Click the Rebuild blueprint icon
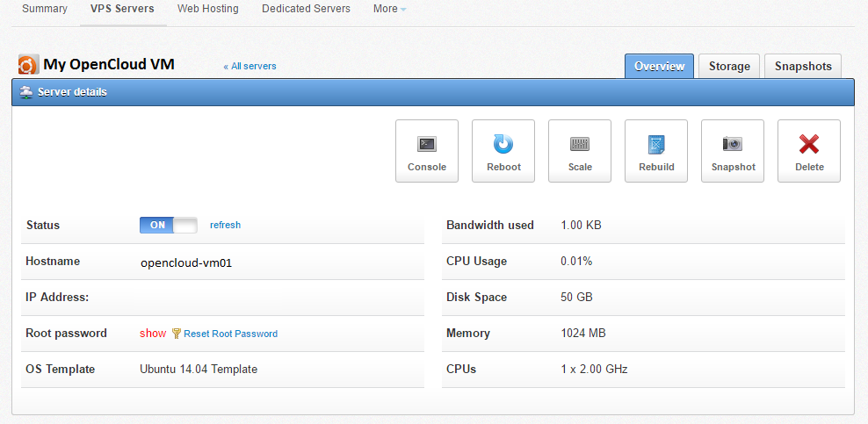868x424 pixels. (656, 144)
